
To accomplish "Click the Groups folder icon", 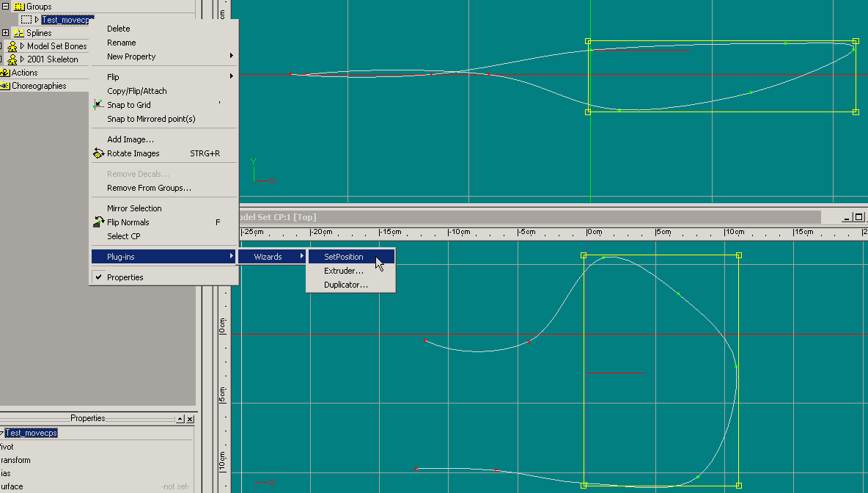I will pyautogui.click(x=19, y=7).
